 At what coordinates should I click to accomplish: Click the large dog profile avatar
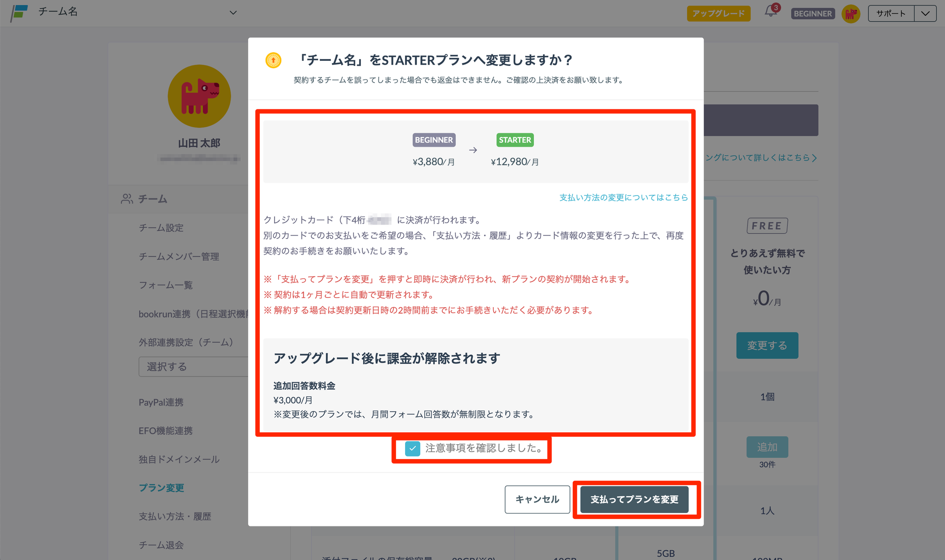199,96
